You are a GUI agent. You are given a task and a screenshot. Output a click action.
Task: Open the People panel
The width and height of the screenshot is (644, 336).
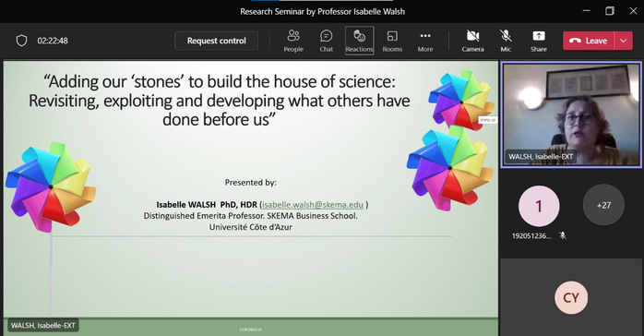click(293, 41)
